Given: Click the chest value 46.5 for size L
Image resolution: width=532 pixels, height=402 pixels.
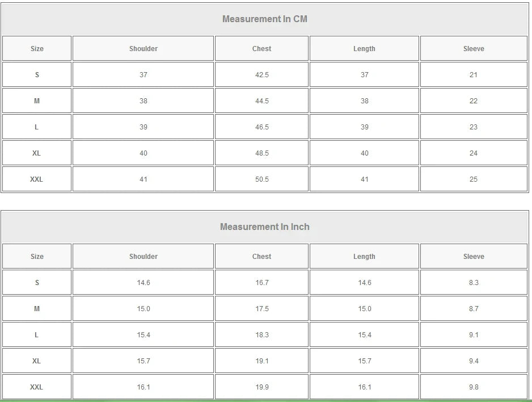Looking at the screenshot, I should pyautogui.click(x=261, y=127).
